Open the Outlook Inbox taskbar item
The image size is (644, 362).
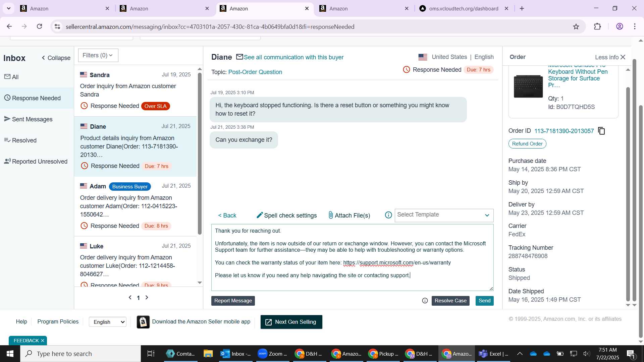pos(235,354)
